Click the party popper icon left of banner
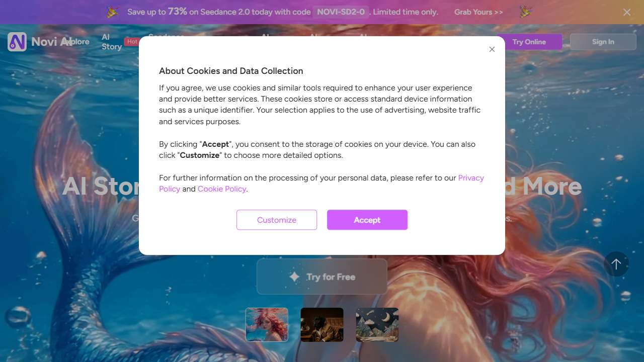The image size is (644, 362). coord(112,12)
